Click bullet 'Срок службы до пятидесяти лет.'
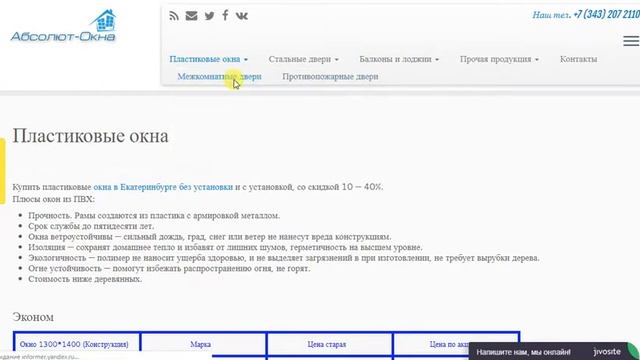 (91, 226)
